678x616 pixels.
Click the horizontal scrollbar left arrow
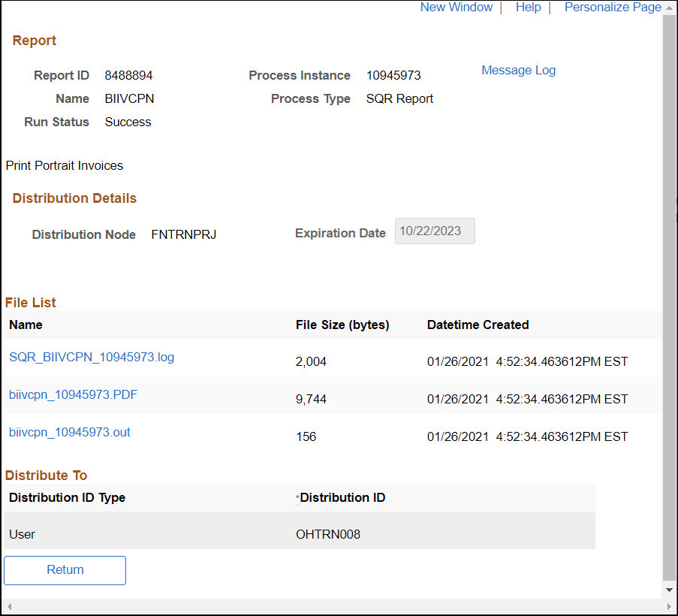pos(8,605)
